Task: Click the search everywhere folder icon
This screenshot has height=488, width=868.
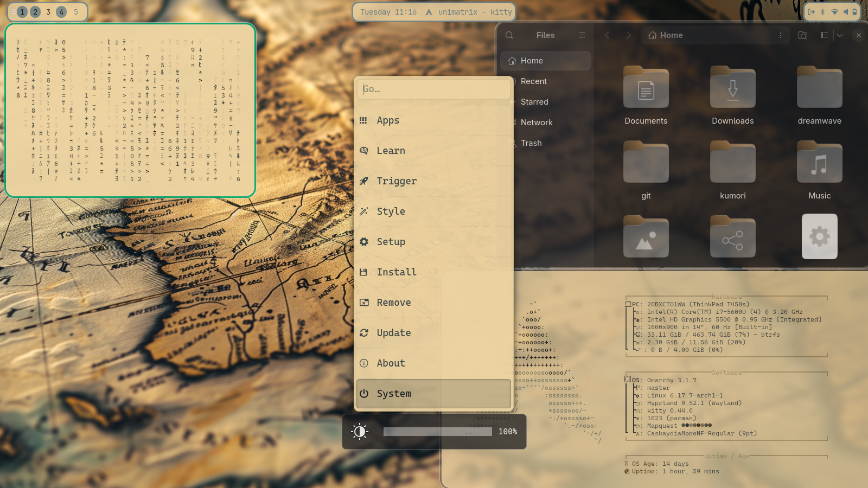Action: (802, 35)
